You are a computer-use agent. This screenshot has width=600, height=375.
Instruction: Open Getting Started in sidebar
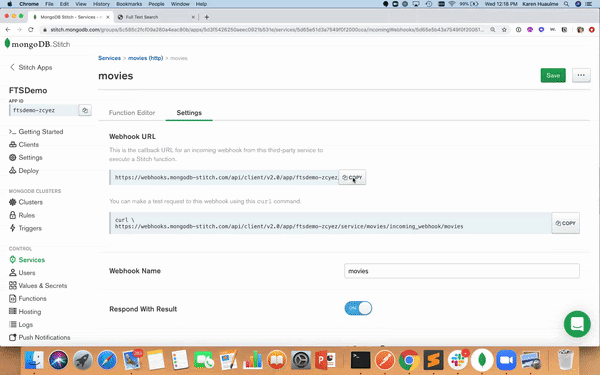click(x=36, y=132)
